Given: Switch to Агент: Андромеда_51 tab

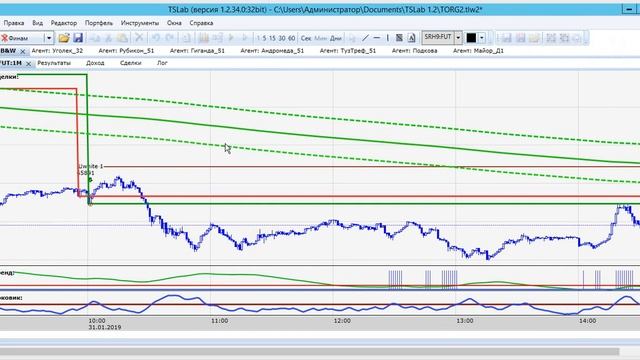Looking at the screenshot, I should coord(272,51).
